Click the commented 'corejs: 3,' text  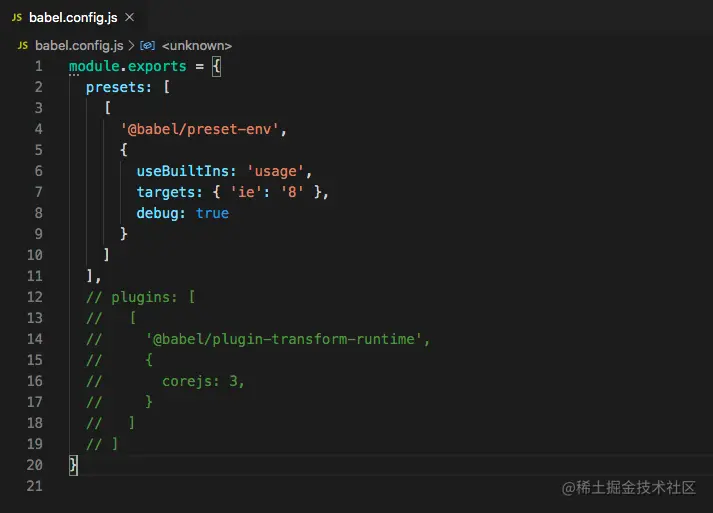pos(203,381)
